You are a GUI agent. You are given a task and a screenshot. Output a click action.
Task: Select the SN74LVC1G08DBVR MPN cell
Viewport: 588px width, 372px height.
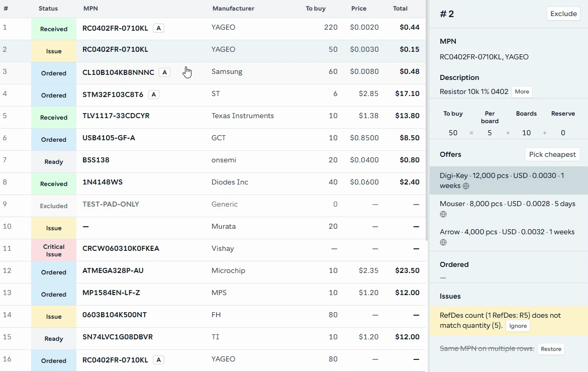[118, 337]
